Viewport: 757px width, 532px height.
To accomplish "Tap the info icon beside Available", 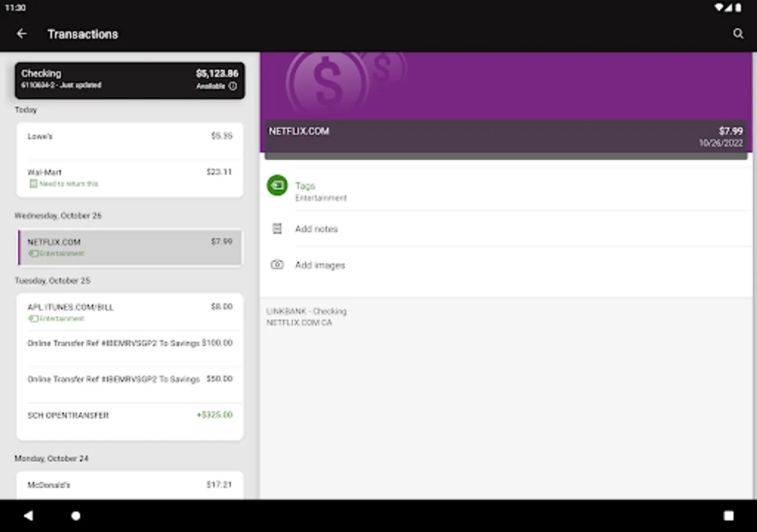I will click(232, 86).
